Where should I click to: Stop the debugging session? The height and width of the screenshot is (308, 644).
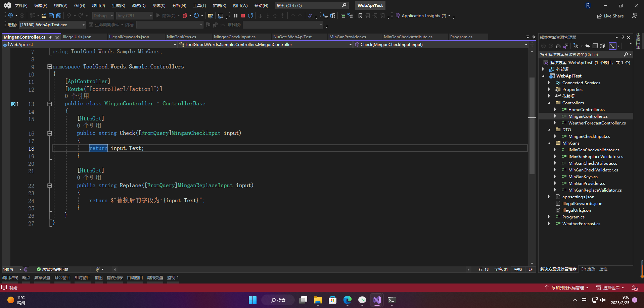point(243,15)
